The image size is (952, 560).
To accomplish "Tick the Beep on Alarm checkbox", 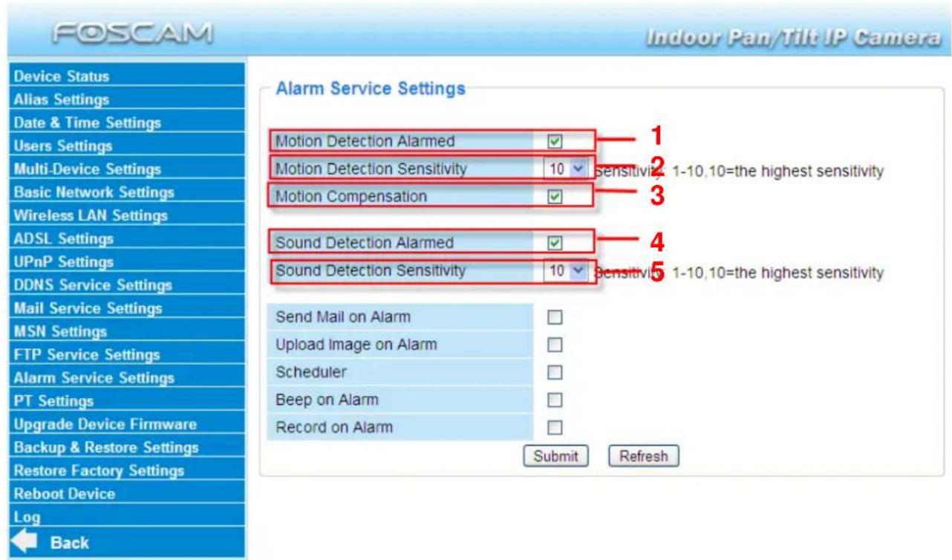I will pyautogui.click(x=554, y=400).
